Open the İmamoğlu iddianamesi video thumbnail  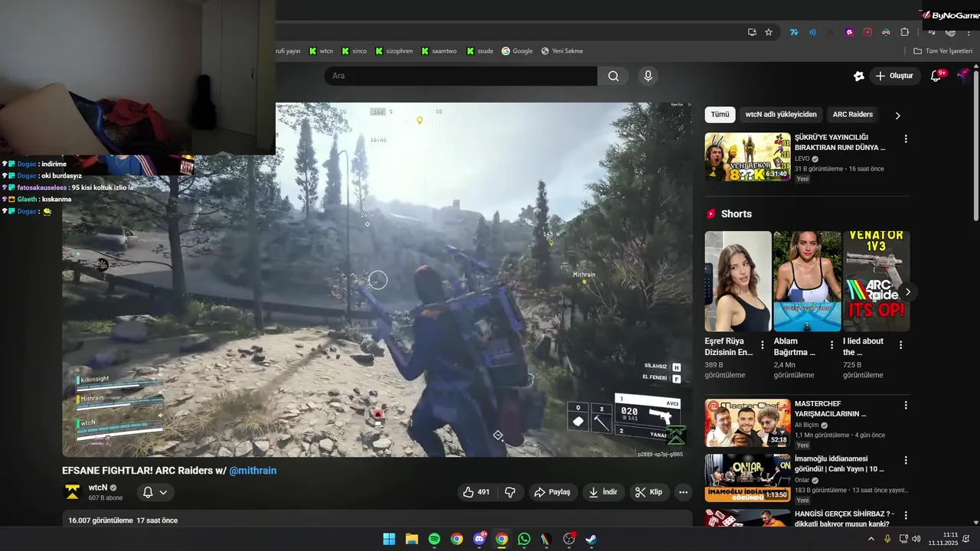point(747,478)
